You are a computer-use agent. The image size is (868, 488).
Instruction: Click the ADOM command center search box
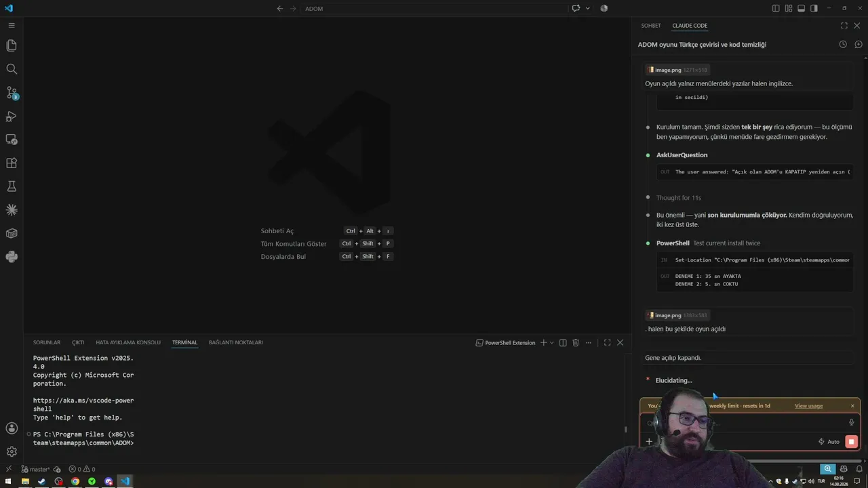click(434, 8)
